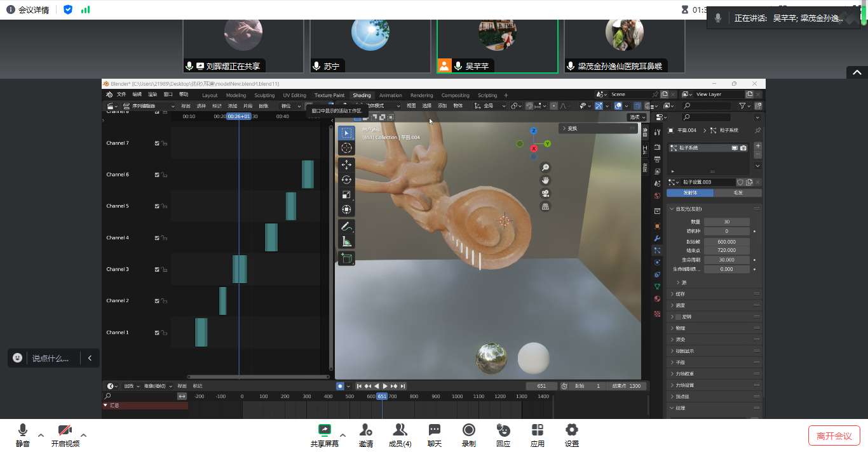Expand the 变换 (Transform) panel

click(x=564, y=128)
